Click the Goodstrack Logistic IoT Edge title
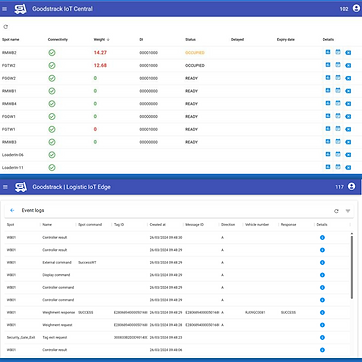Viewport: 362px width, 362px height. pos(71,187)
